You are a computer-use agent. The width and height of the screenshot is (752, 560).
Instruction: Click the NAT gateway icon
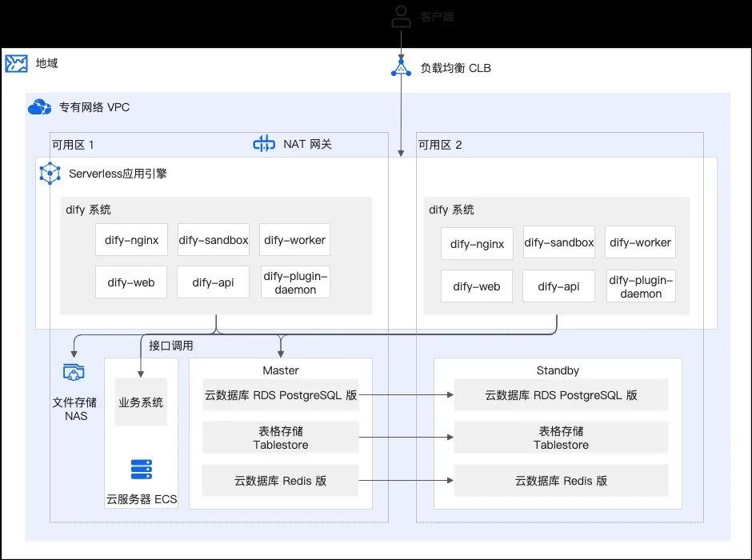pos(264,143)
